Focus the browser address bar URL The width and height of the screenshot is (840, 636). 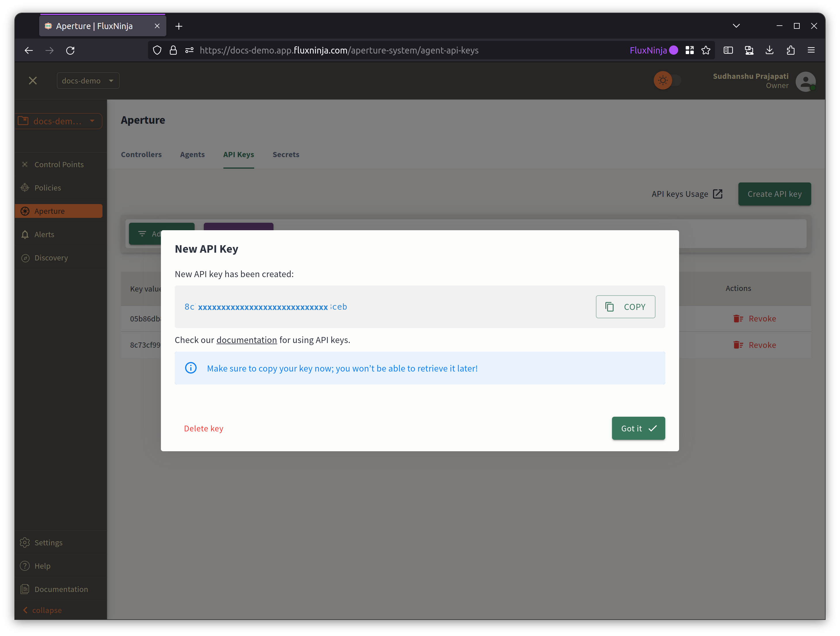click(339, 50)
